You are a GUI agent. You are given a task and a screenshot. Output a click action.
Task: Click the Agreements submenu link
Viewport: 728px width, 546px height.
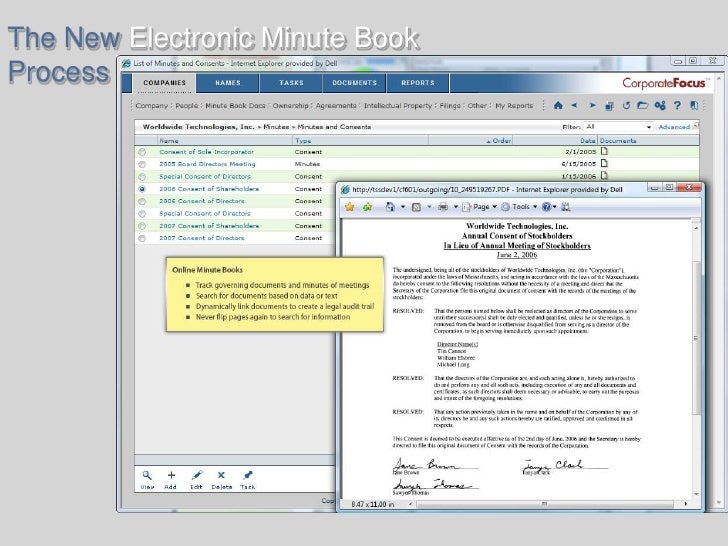336,106
